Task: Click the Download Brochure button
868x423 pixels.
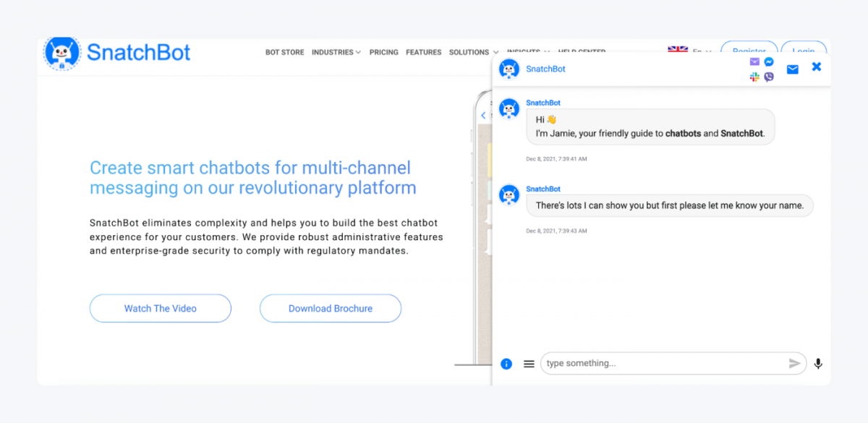Action: coord(331,308)
